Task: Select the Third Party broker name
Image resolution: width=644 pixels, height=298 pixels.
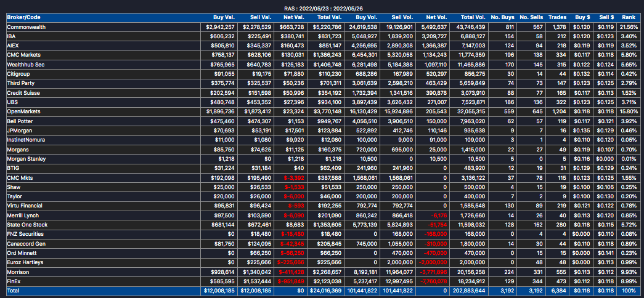Action: point(20,83)
